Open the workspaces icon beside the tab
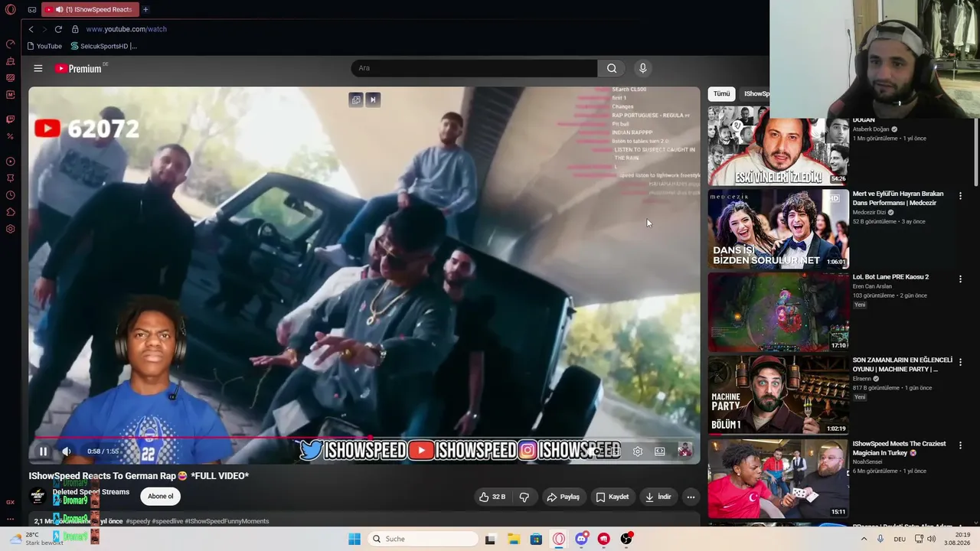The width and height of the screenshot is (980, 551). click(x=32, y=10)
